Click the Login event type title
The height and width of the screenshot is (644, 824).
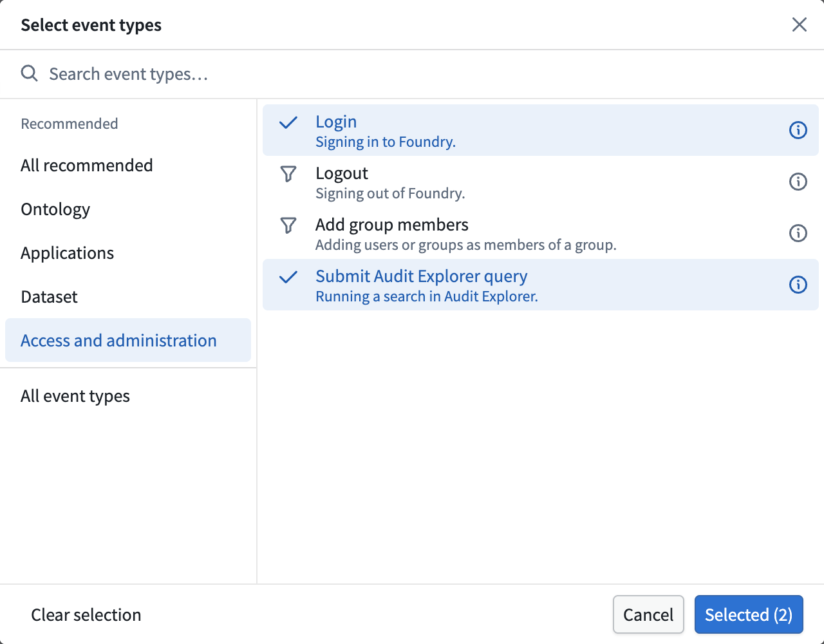click(336, 122)
